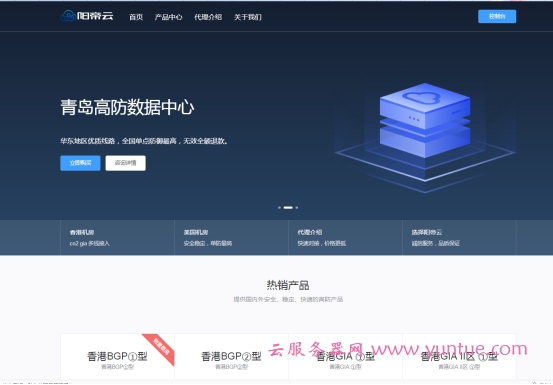Open the 香港机房 cn2 gia panel
Viewport: 553px width, 385px height.
[117, 237]
